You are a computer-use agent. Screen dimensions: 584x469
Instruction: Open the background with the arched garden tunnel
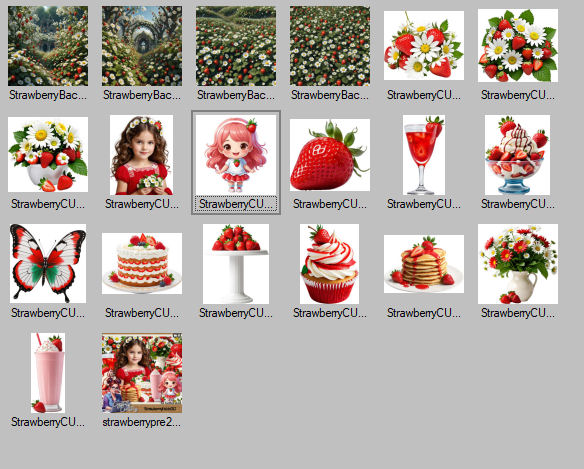142,46
